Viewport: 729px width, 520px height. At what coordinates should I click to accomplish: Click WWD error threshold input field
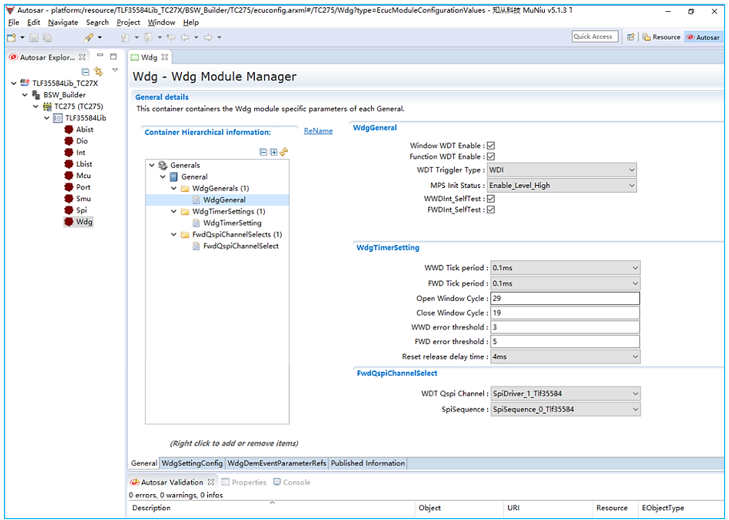point(565,327)
